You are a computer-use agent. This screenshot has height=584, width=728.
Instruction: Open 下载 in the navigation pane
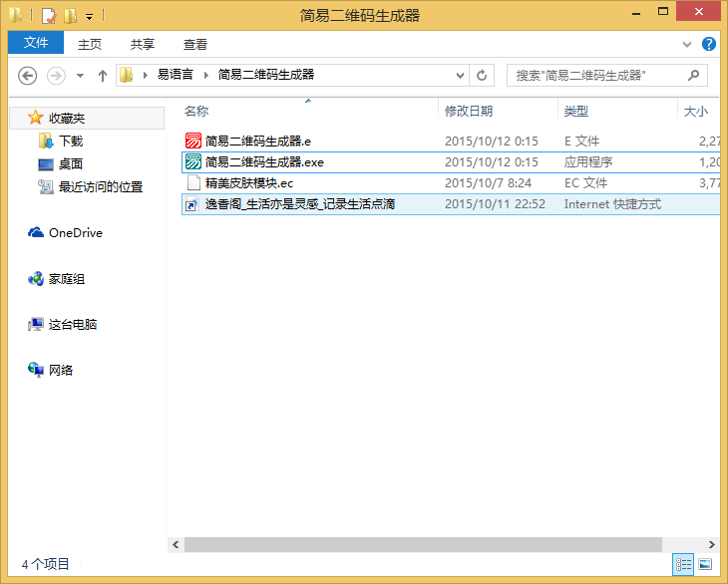tap(71, 141)
